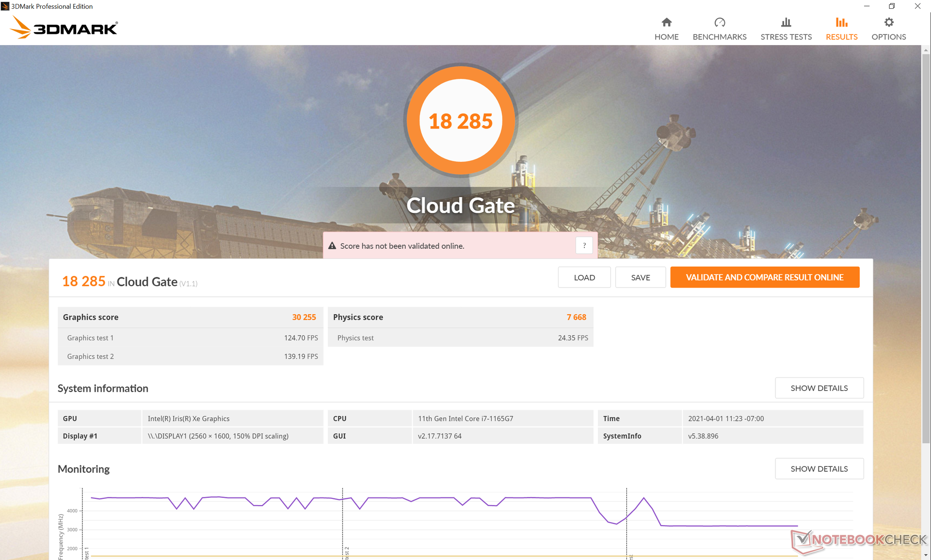The height and width of the screenshot is (560, 931).
Task: Click the question mark help button
Action: (584, 246)
